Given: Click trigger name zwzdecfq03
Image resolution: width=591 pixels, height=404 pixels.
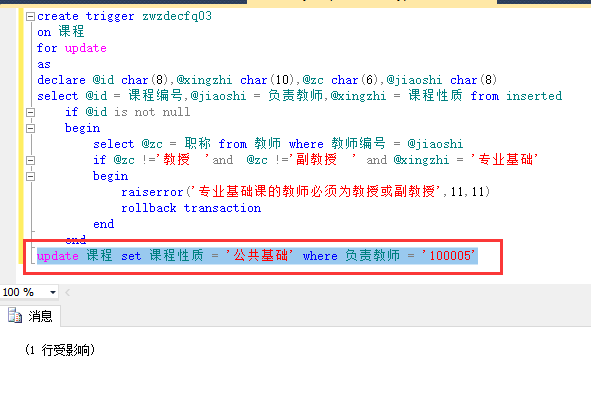Looking at the screenshot, I should (177, 16).
